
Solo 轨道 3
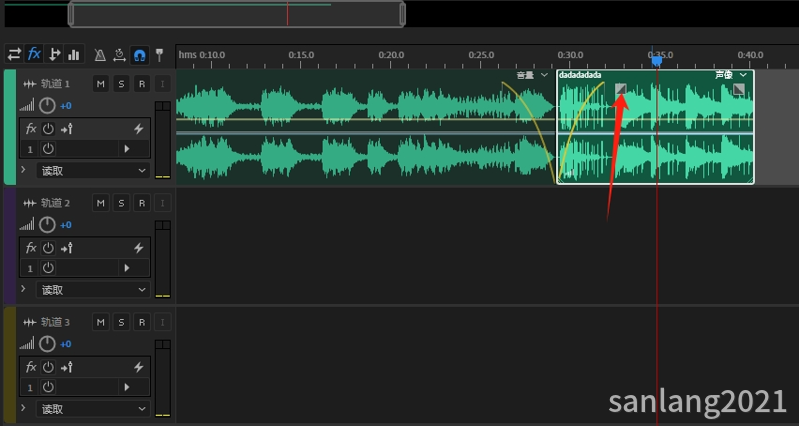(121, 322)
